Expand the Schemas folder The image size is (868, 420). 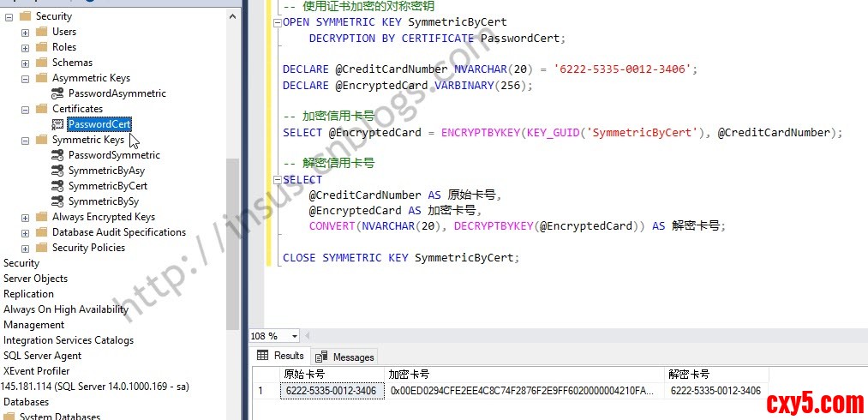click(26, 63)
